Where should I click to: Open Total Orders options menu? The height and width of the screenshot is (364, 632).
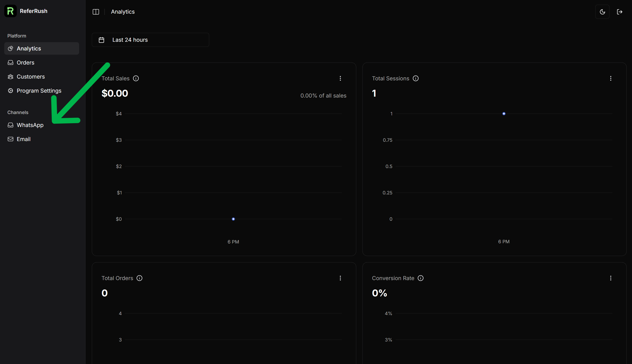pos(340,278)
